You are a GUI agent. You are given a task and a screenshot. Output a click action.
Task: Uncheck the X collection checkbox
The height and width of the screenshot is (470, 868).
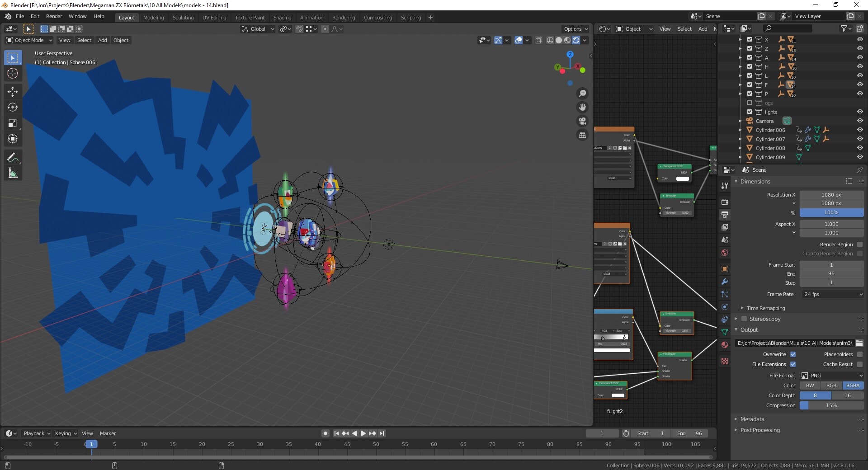tap(750, 39)
